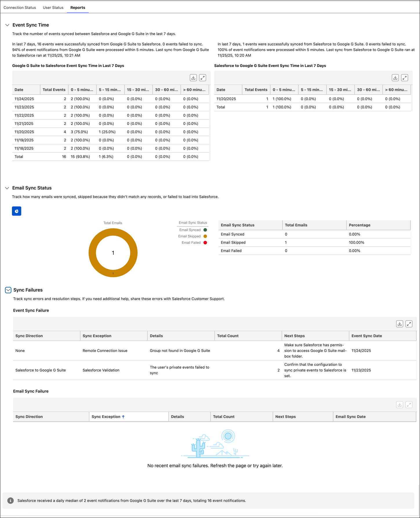Click the '15 - 30 mi...' header in Salesforce to Google table
This screenshot has width=420, height=518.
click(340, 90)
